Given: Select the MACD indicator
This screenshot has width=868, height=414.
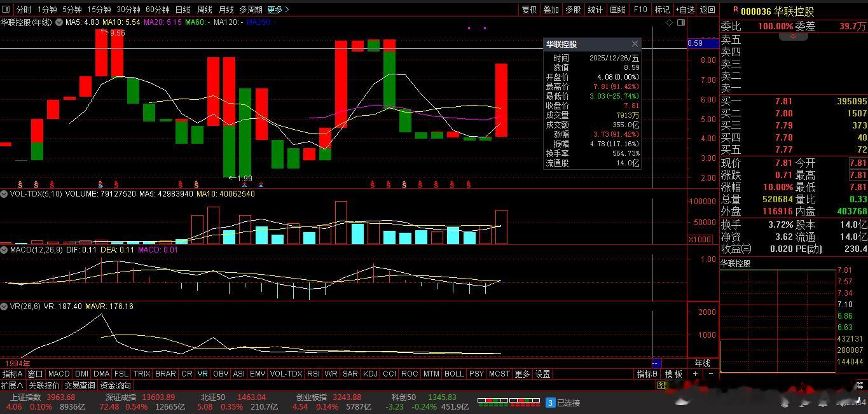Looking at the screenshot, I should (59, 374).
